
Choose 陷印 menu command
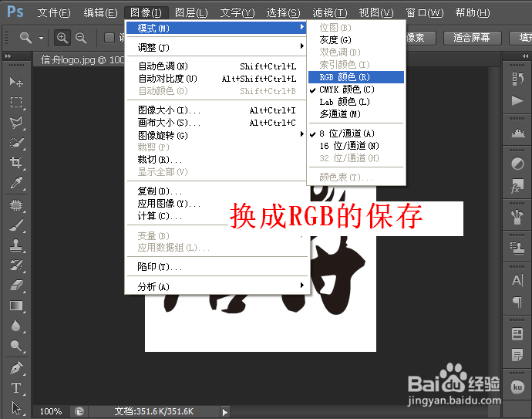(x=217, y=267)
